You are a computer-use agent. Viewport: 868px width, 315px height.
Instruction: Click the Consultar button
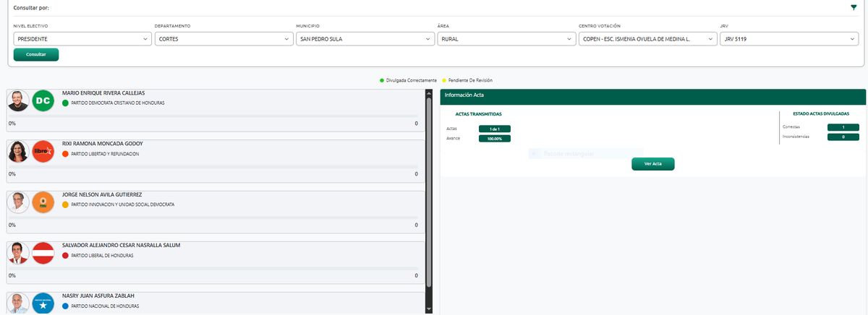[36, 54]
